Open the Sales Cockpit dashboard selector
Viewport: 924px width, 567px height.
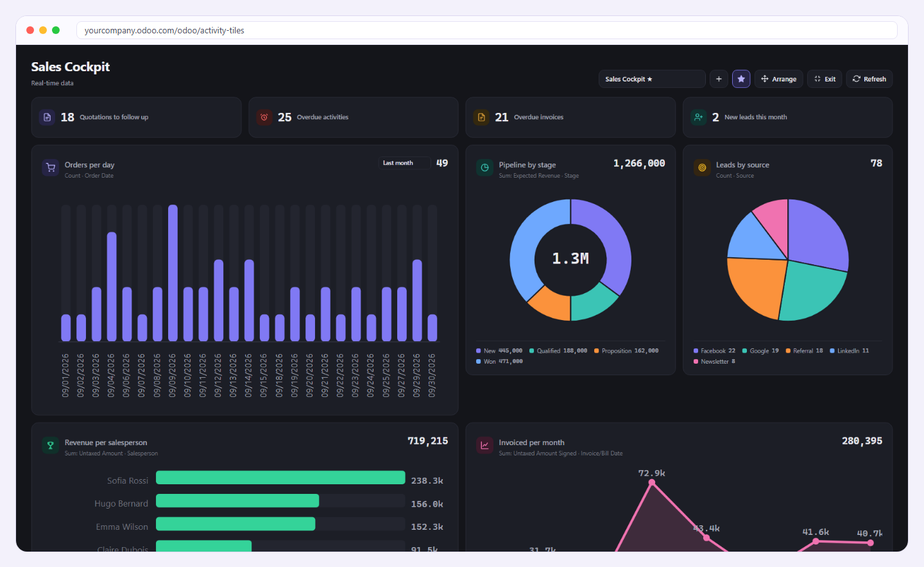coord(652,79)
